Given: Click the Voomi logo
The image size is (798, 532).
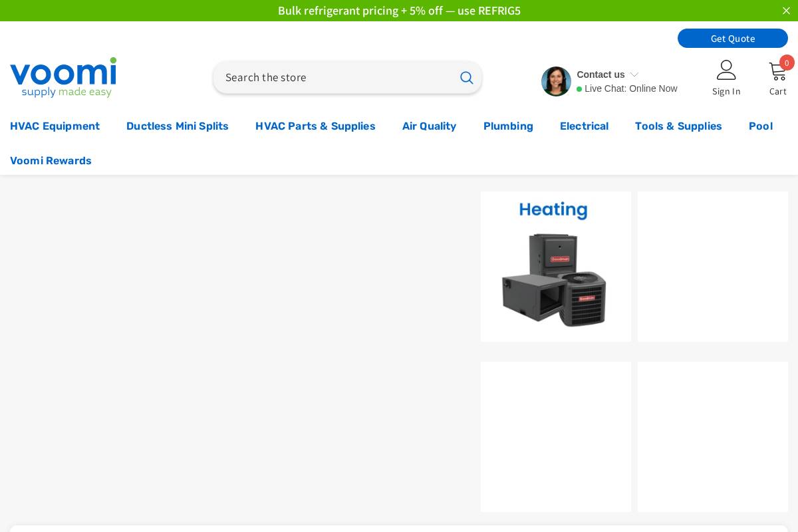Looking at the screenshot, I should (x=63, y=77).
